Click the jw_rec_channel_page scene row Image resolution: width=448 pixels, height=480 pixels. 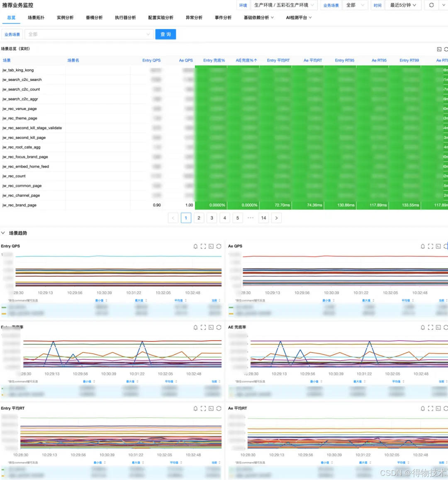pos(224,195)
